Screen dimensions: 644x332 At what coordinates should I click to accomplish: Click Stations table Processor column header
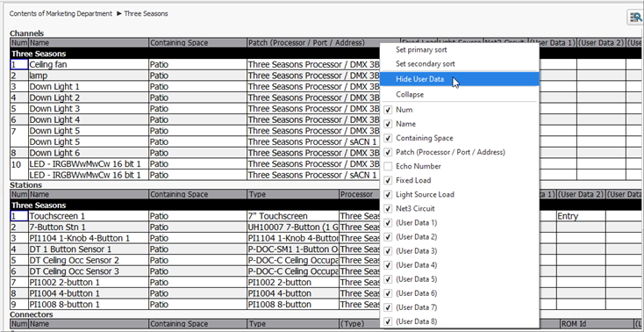(360, 194)
